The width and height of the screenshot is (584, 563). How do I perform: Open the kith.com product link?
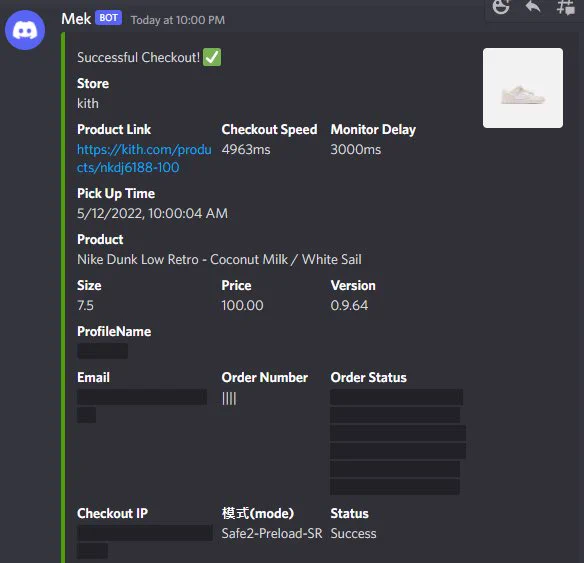click(x=144, y=158)
